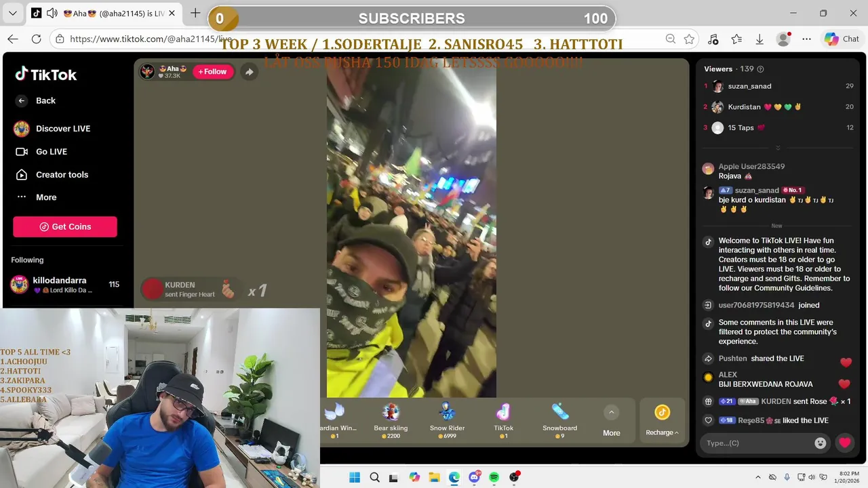Image resolution: width=868 pixels, height=488 pixels.
Task: Click the Back arrow icon in sidebar
Action: coord(22,100)
